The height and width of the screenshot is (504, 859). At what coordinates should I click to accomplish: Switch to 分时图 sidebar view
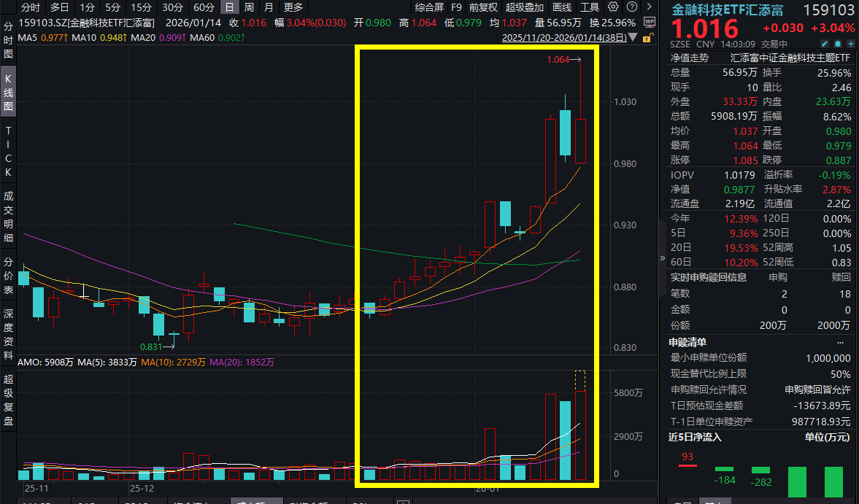[x=8, y=40]
